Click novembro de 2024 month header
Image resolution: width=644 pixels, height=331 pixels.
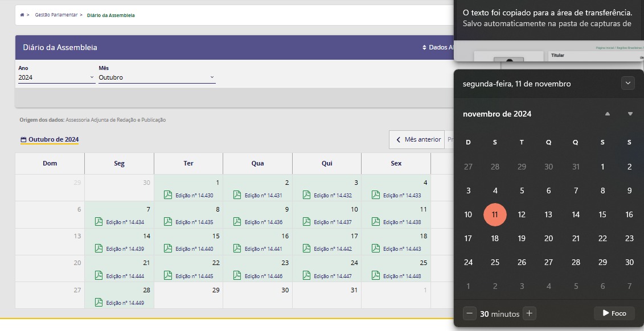click(497, 114)
